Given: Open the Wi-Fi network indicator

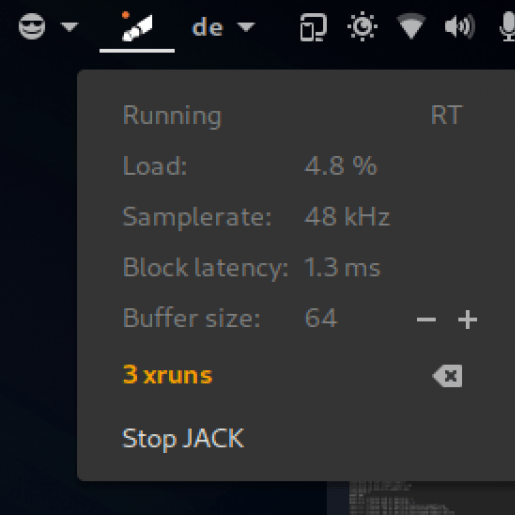Looking at the screenshot, I should pos(411,26).
